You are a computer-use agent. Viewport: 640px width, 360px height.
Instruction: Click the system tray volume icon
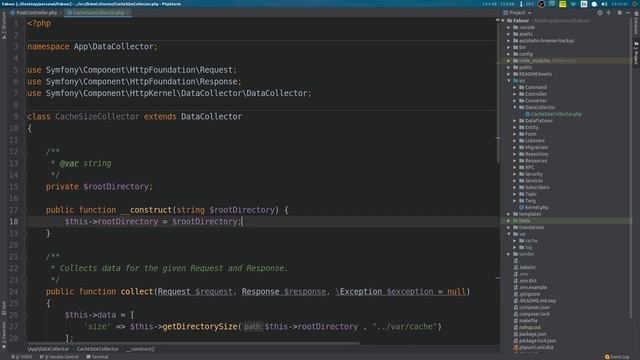[604, 4]
